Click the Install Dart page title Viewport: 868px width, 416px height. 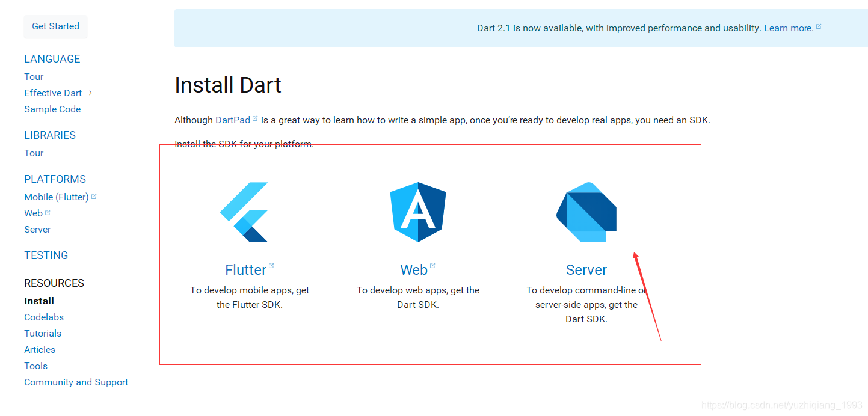pos(228,85)
